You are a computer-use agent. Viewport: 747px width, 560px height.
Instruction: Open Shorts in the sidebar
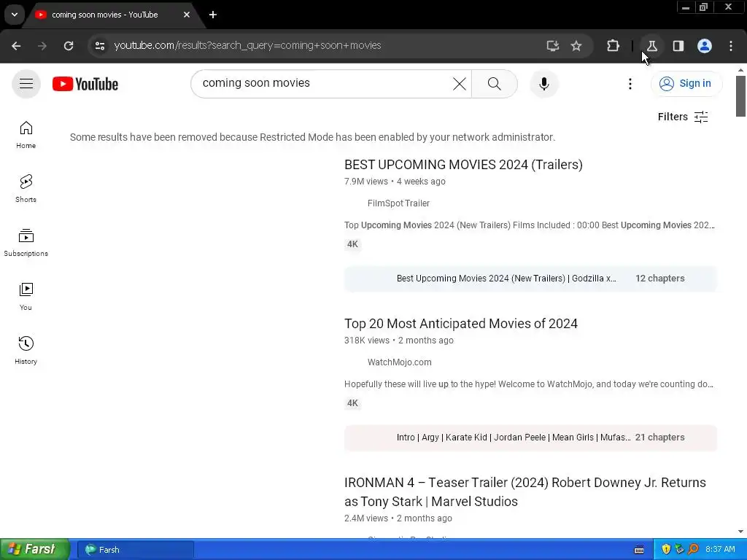click(x=26, y=189)
